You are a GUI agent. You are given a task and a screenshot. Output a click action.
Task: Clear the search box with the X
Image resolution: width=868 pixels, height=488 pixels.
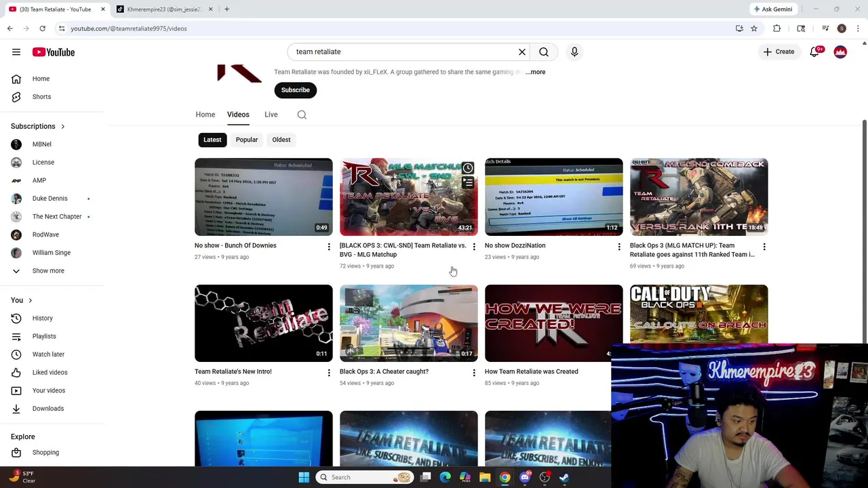coord(522,52)
